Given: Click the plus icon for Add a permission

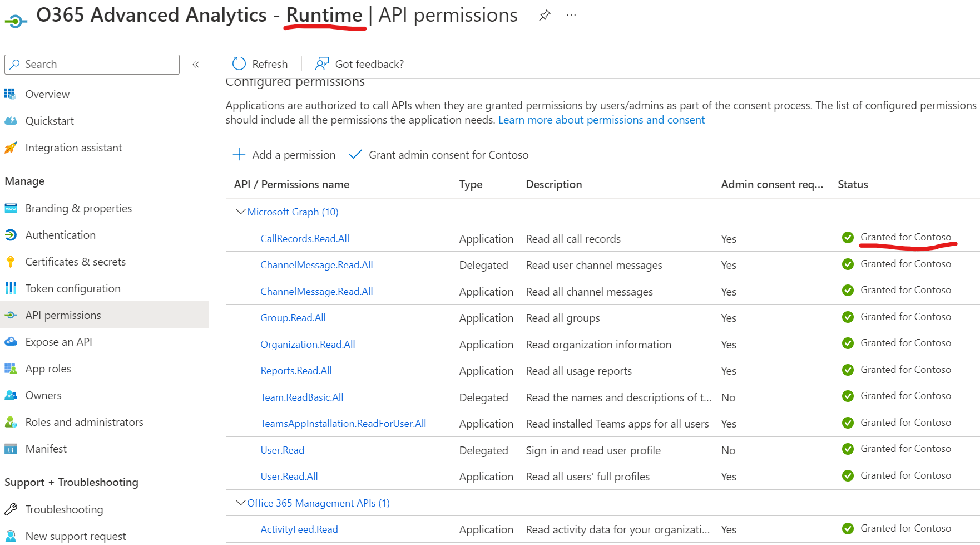Looking at the screenshot, I should click(239, 154).
